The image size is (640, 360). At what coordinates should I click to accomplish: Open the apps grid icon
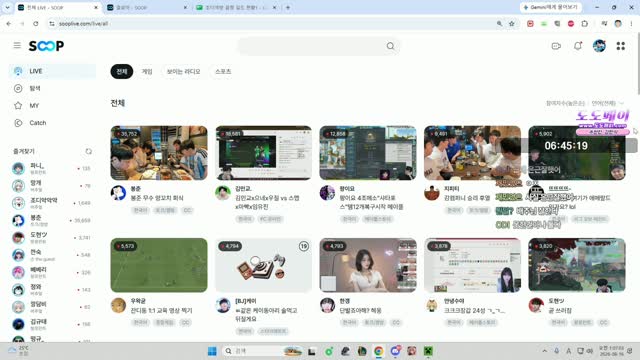(620, 46)
